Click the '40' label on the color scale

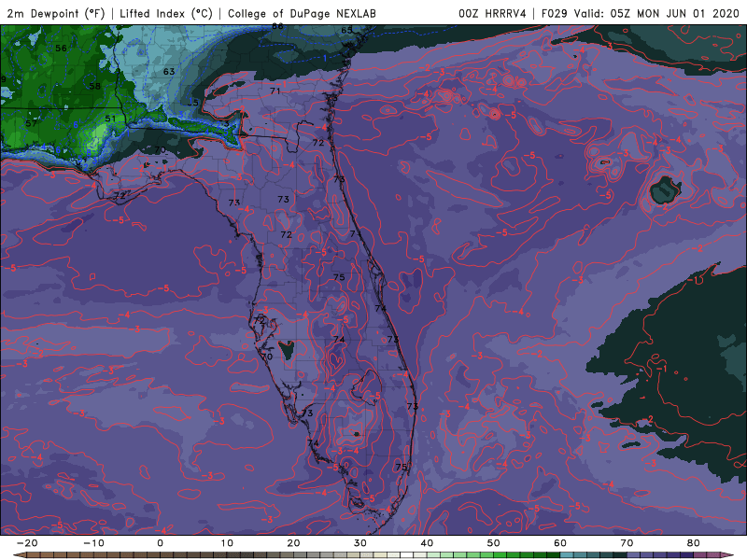pos(427,543)
